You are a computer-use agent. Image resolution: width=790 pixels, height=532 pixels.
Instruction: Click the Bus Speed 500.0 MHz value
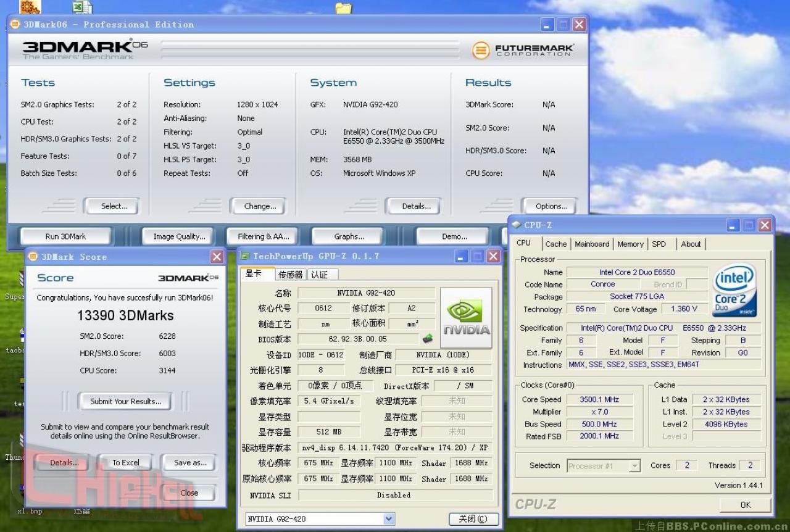[599, 424]
